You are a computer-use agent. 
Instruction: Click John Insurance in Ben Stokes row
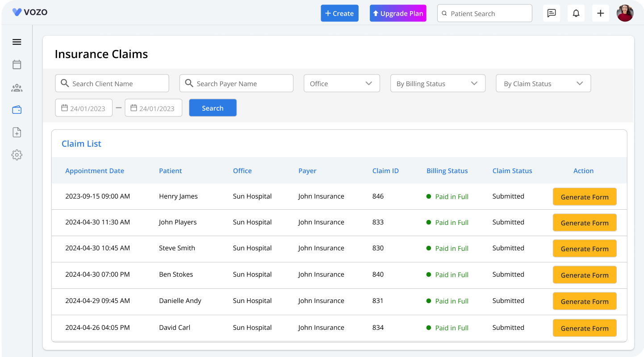pos(321,274)
